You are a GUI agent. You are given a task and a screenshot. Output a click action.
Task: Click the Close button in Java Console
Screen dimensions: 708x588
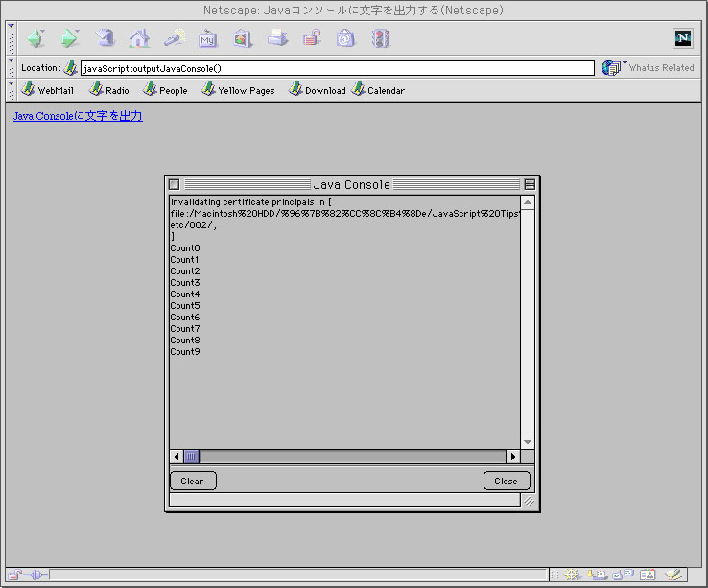(x=507, y=481)
